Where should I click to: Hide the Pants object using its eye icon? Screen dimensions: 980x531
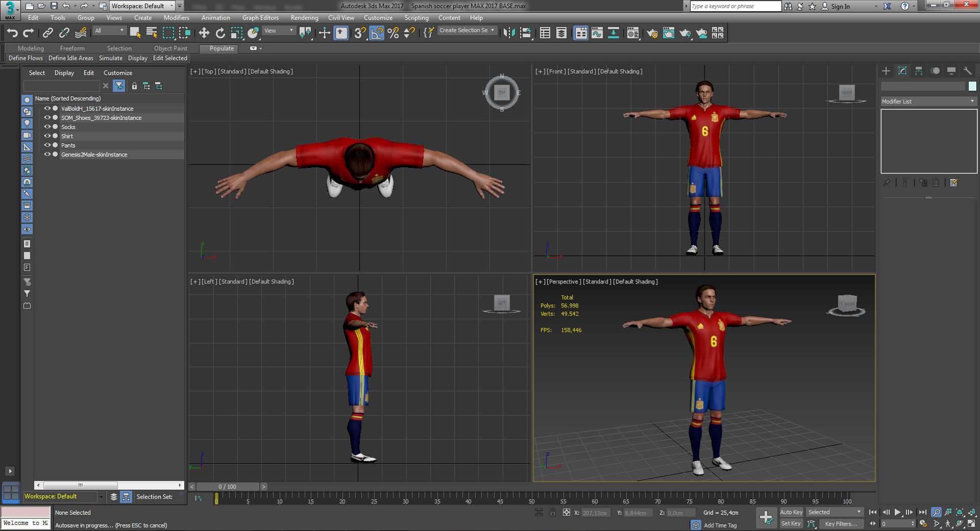coord(47,145)
